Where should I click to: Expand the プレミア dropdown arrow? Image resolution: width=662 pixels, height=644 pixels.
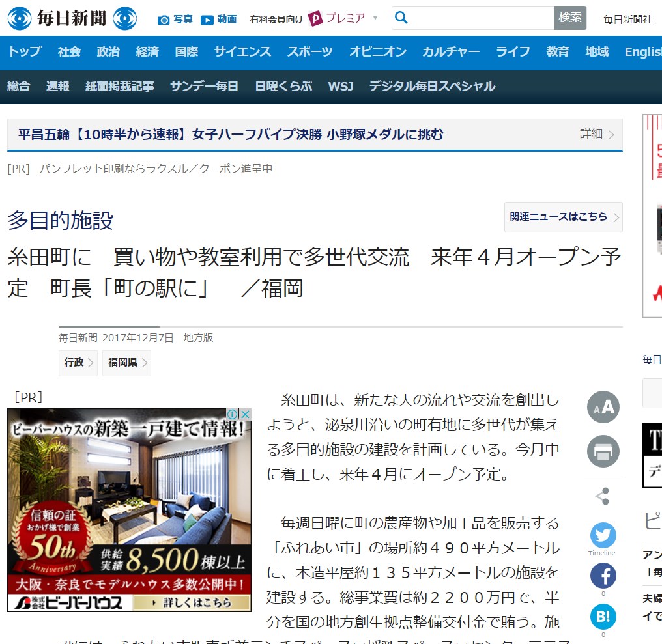pyautogui.click(x=375, y=18)
